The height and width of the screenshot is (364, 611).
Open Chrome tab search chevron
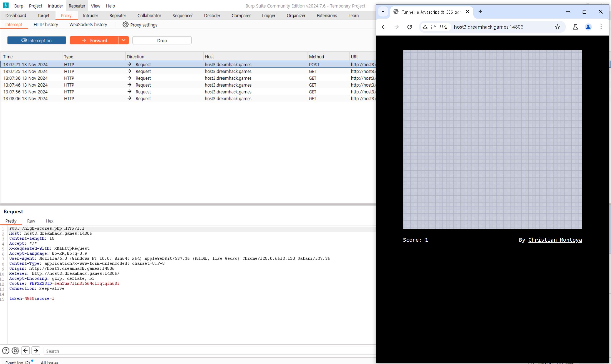(383, 11)
